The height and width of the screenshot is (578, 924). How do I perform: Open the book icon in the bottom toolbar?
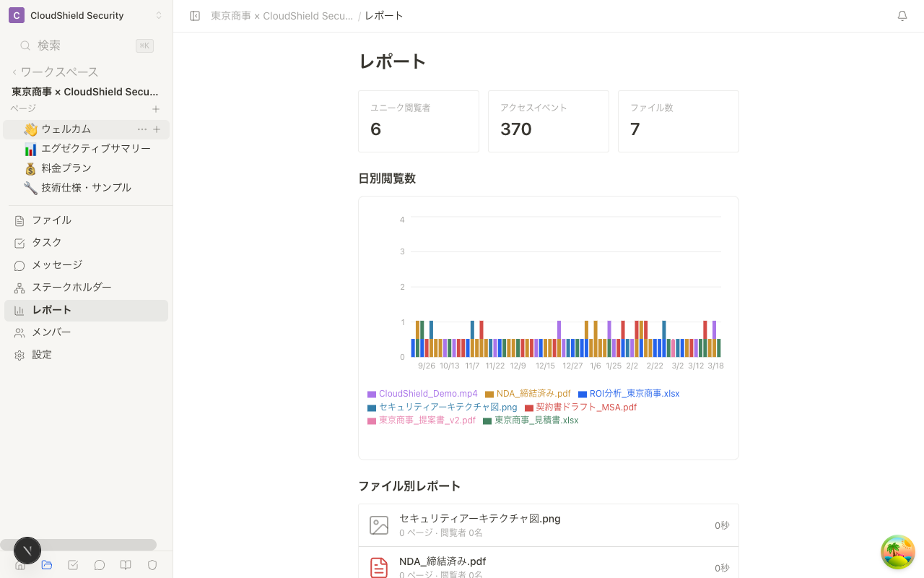pyautogui.click(x=125, y=565)
